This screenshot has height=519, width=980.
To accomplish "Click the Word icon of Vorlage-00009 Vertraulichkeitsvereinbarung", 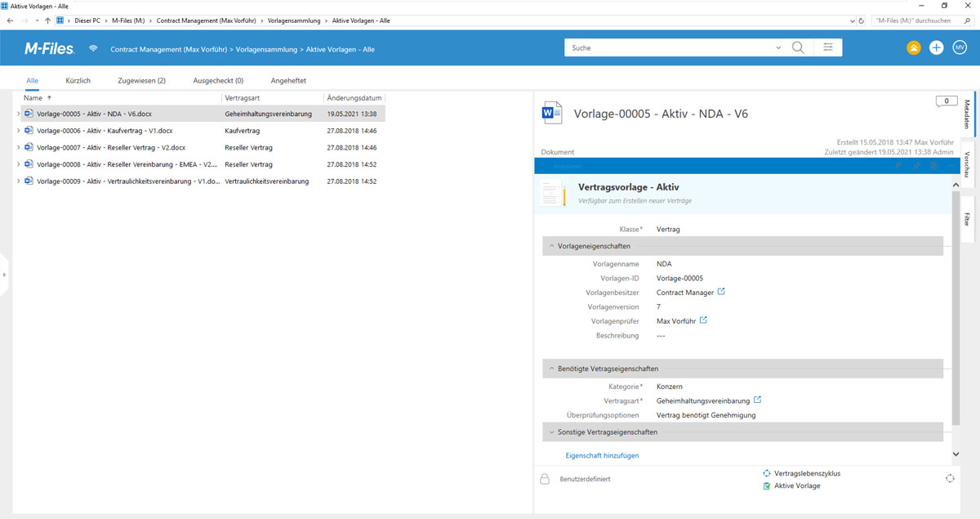I will point(29,181).
